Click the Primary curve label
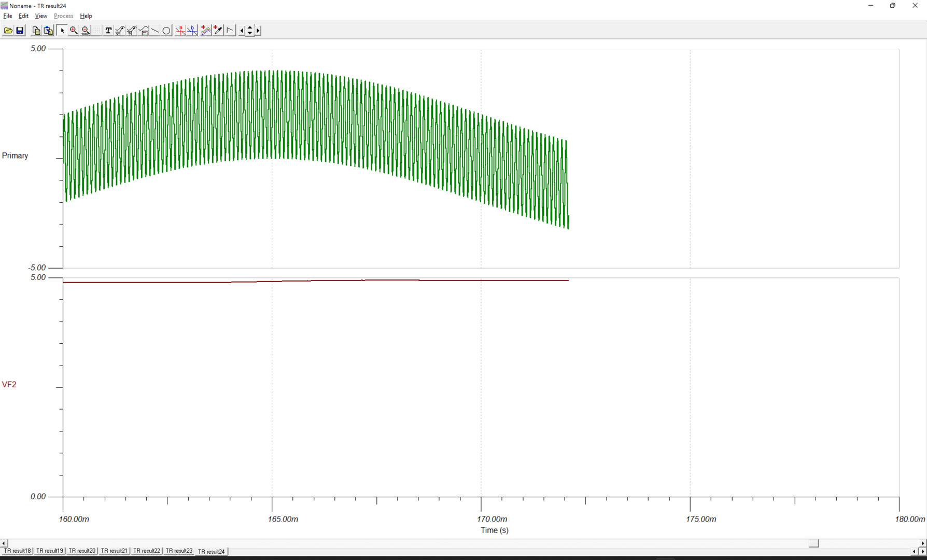This screenshot has width=927, height=560. coord(15,156)
